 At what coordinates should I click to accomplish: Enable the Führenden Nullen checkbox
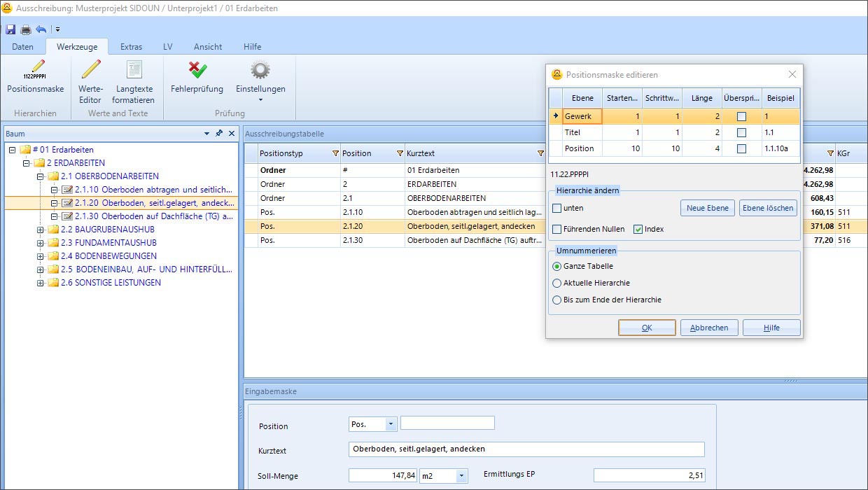click(557, 229)
